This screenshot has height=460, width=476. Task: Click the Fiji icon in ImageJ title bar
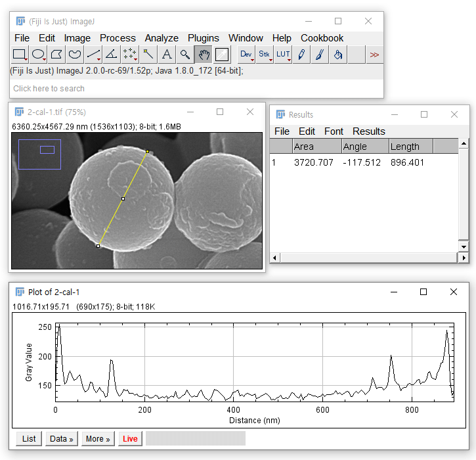(x=20, y=21)
